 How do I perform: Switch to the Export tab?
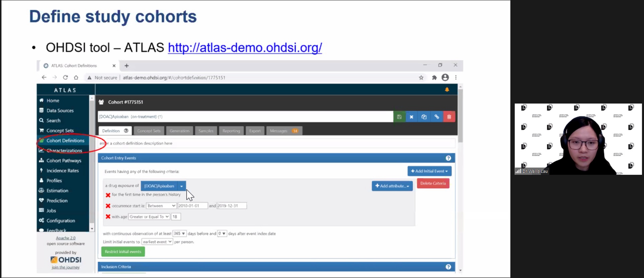(255, 131)
